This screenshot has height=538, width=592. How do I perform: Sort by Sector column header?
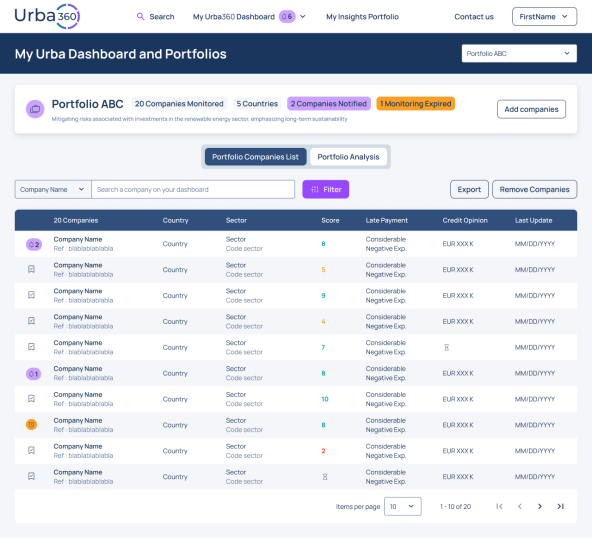pos(236,220)
